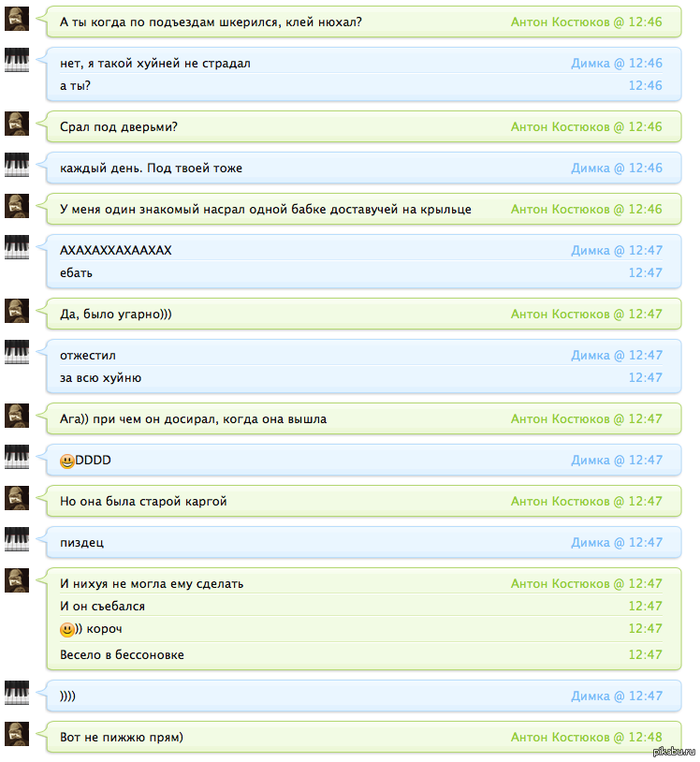This screenshot has height=762, width=700.
Task: Click the smiley emoji before "короч"
Action: coord(67,629)
